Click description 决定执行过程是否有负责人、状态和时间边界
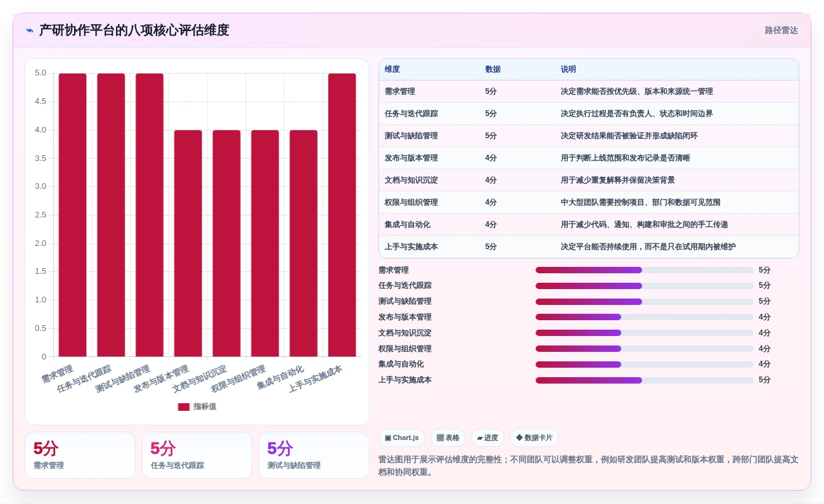 (637, 114)
